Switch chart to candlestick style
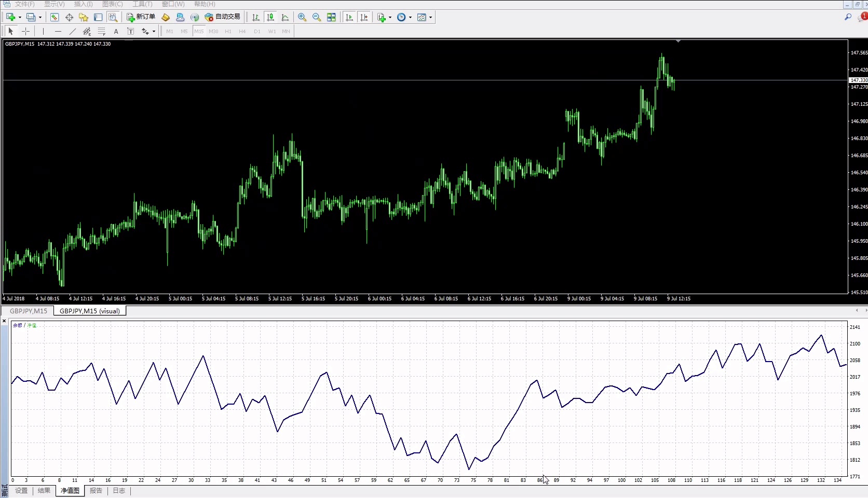Screen dimensions: 868x498 pyautogui.click(x=270, y=17)
